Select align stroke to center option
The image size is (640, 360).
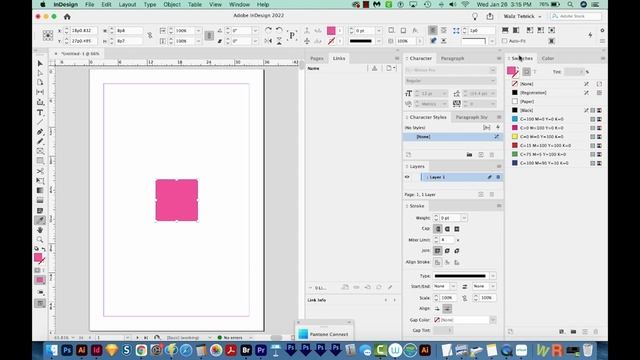pos(438,262)
